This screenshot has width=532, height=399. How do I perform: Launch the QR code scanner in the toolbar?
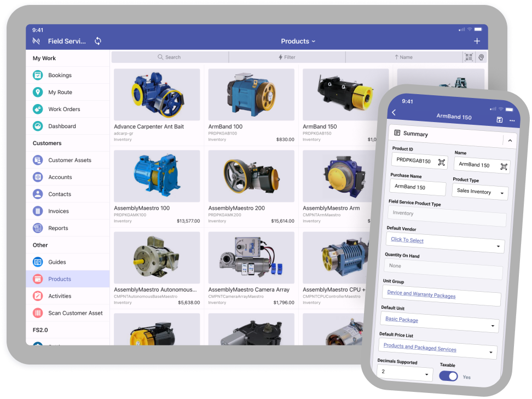(x=469, y=57)
